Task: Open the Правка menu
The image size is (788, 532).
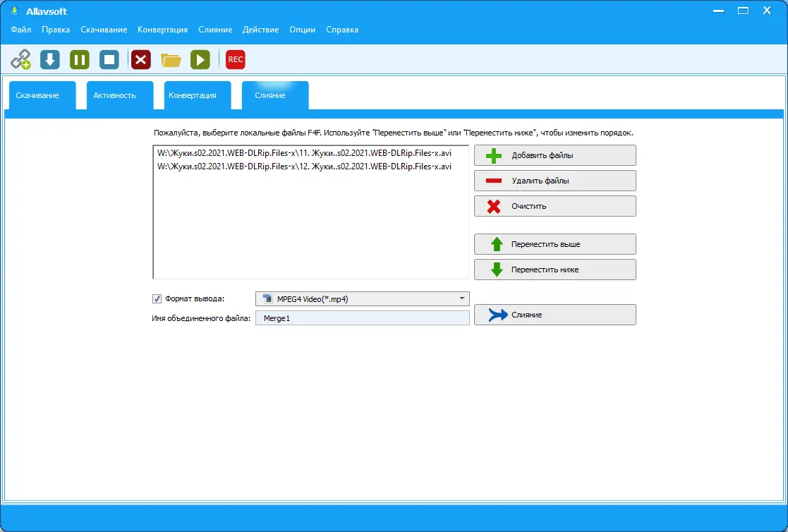Action: (x=56, y=30)
